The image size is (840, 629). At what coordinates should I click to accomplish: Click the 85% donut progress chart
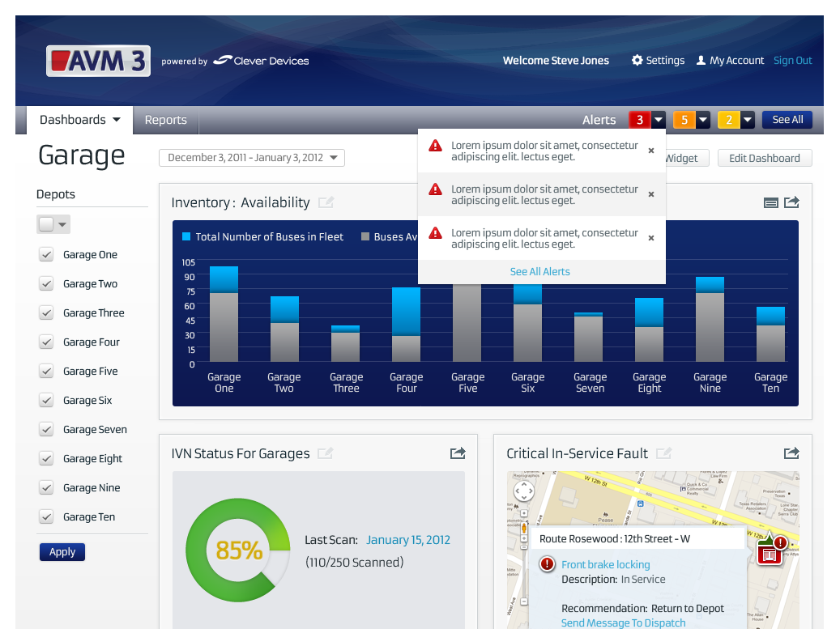pos(238,550)
